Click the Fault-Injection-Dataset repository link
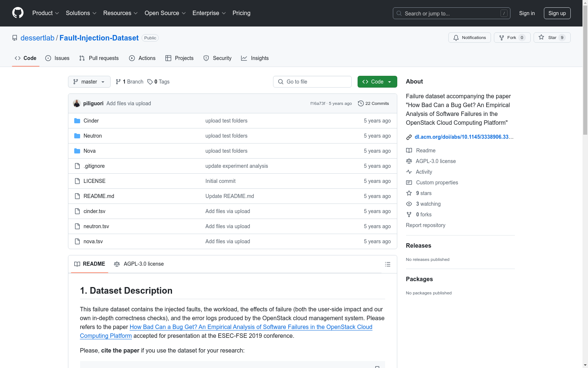Screen dimensions: 588x368 click(x=99, y=38)
